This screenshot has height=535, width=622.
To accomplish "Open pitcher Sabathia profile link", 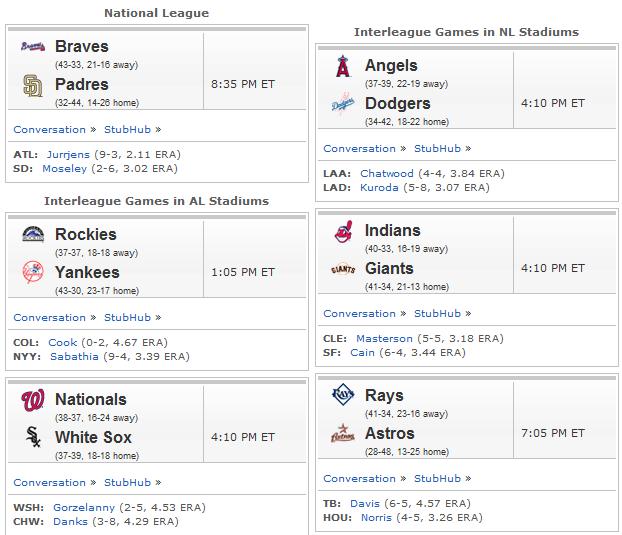I will tap(74, 357).
